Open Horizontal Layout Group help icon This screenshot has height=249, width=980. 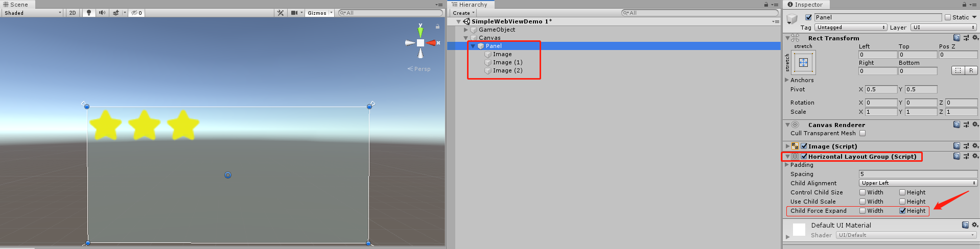956,156
